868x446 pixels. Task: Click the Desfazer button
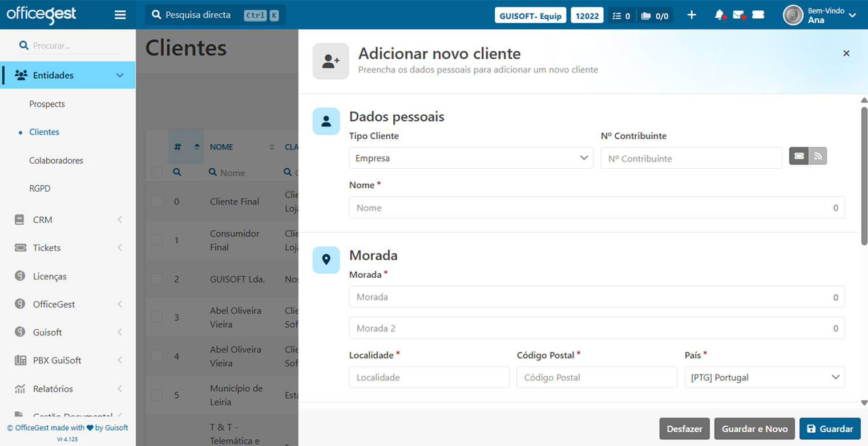685,429
